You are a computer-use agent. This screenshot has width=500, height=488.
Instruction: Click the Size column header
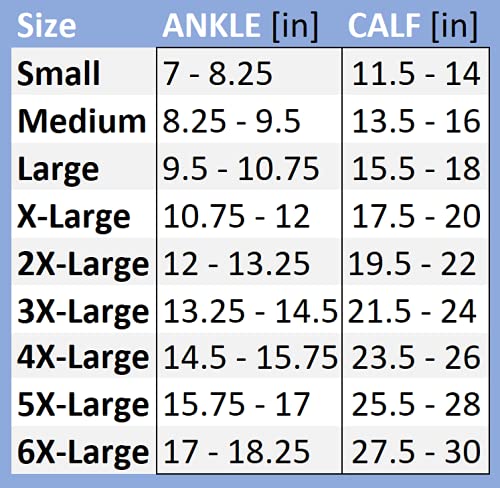[x=46, y=26]
